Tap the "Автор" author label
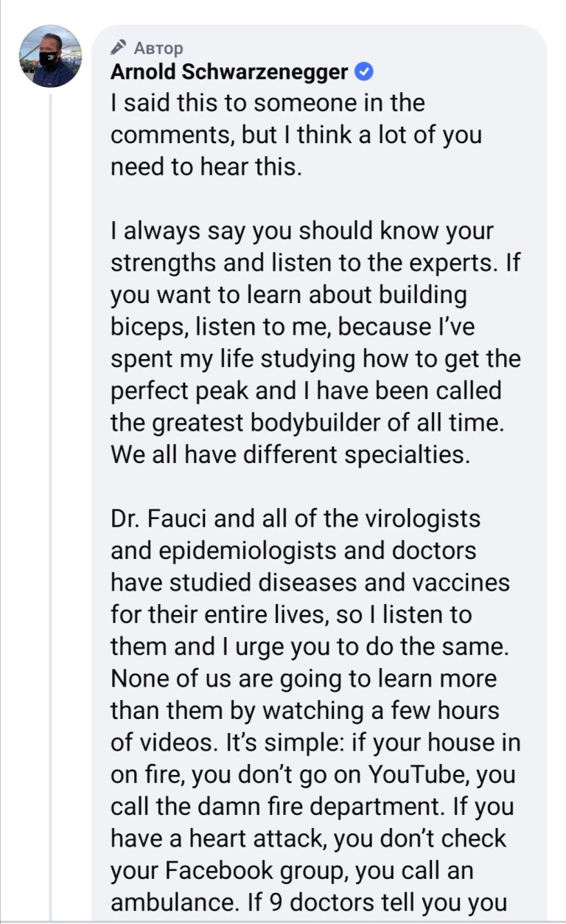 point(158,48)
